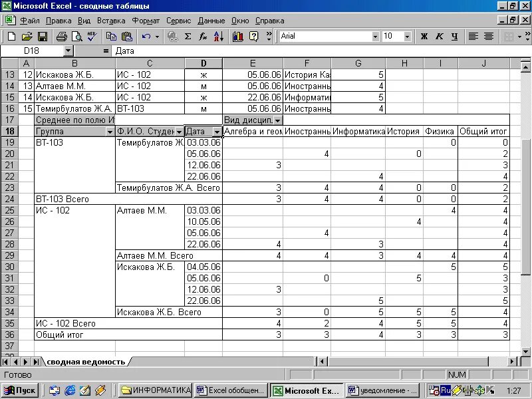The height and width of the screenshot is (399, 532).
Task: Select the Общий итог column header cell
Action: pyautogui.click(x=483, y=131)
